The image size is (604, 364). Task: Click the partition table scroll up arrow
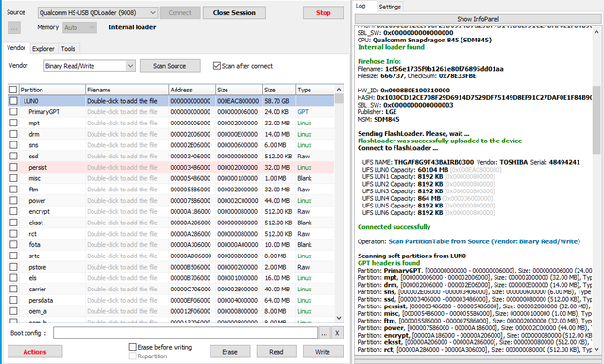(339, 90)
